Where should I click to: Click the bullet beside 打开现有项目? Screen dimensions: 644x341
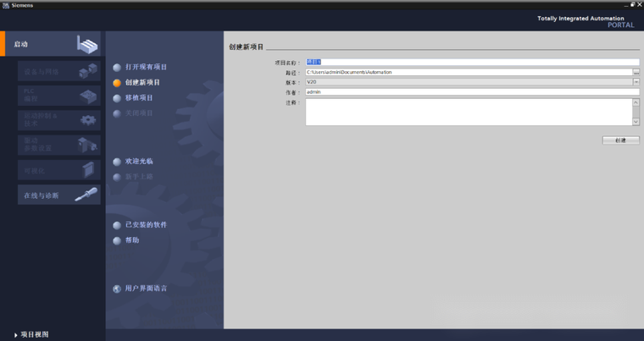[x=117, y=68]
